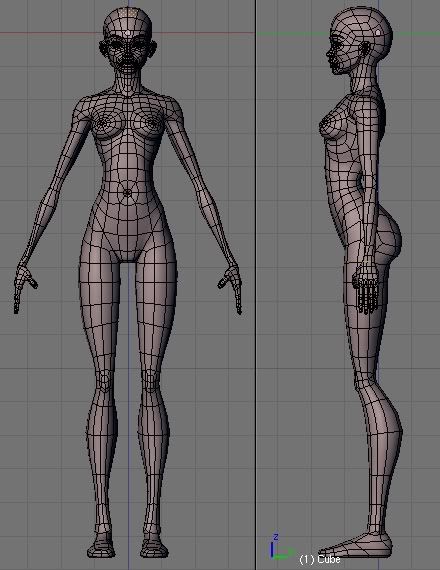Click the front-view knee nearest the divider

[151, 380]
